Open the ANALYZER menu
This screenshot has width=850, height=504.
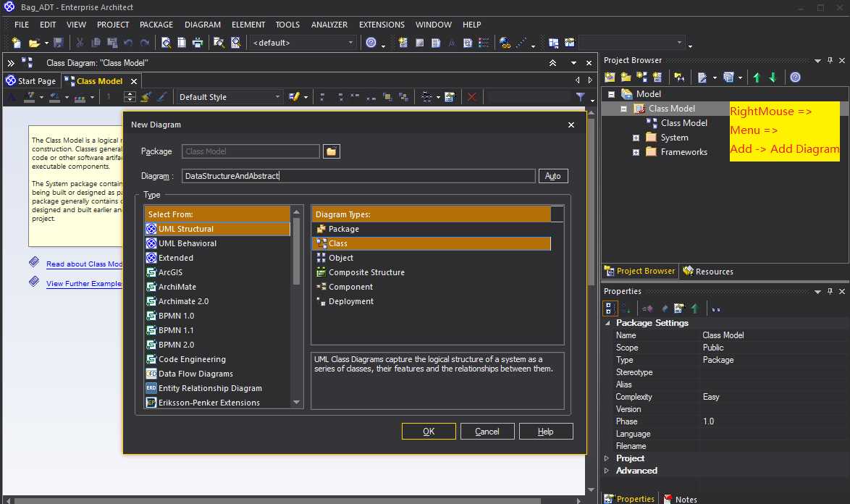click(x=329, y=25)
